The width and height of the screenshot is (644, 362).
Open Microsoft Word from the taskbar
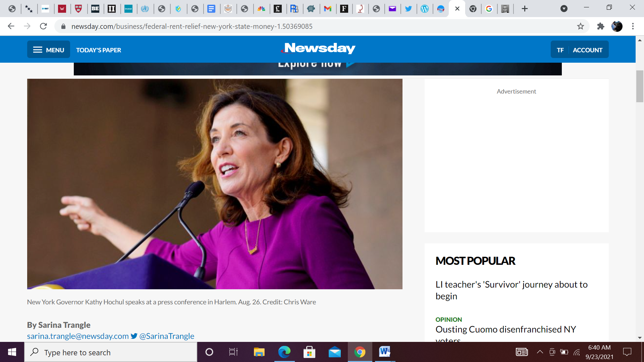(x=384, y=352)
